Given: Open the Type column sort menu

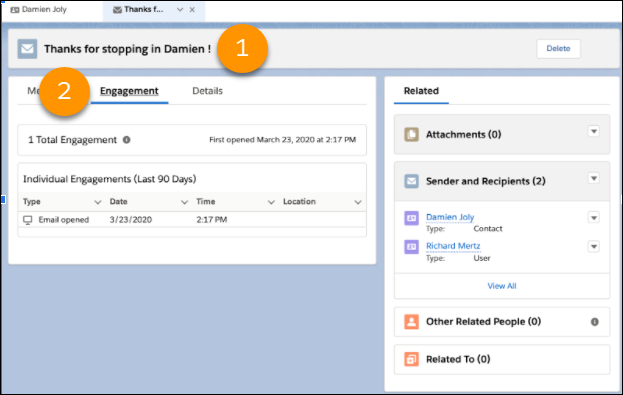Looking at the screenshot, I should pyautogui.click(x=98, y=202).
